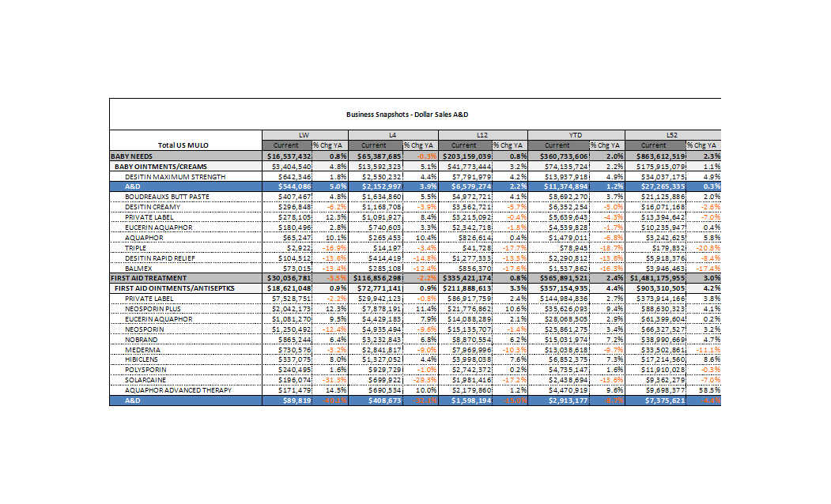
Task: Click the L12 column group header
Action: 481,136
